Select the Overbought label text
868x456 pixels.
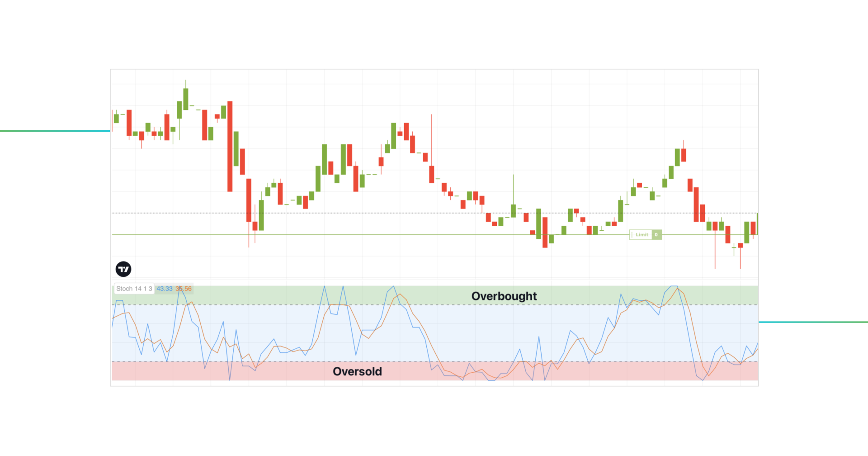tap(504, 296)
